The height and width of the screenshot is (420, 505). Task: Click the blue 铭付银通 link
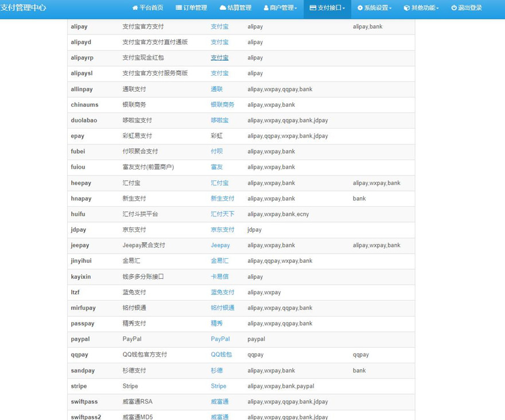tap(223, 308)
